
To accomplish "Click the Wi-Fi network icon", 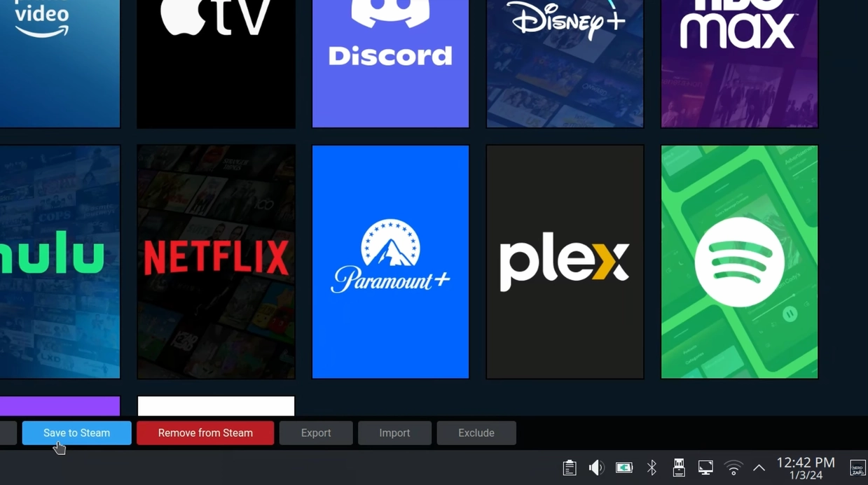I will [x=733, y=468].
